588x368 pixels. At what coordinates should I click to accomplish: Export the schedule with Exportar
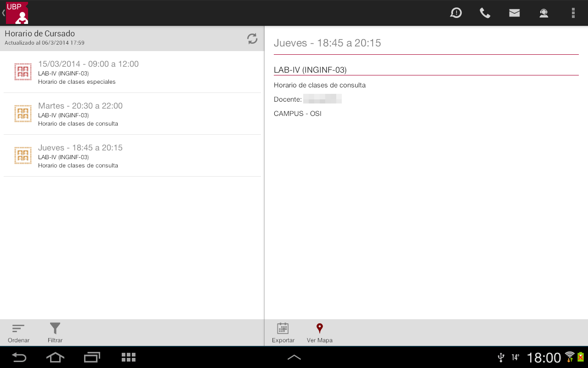283,333
